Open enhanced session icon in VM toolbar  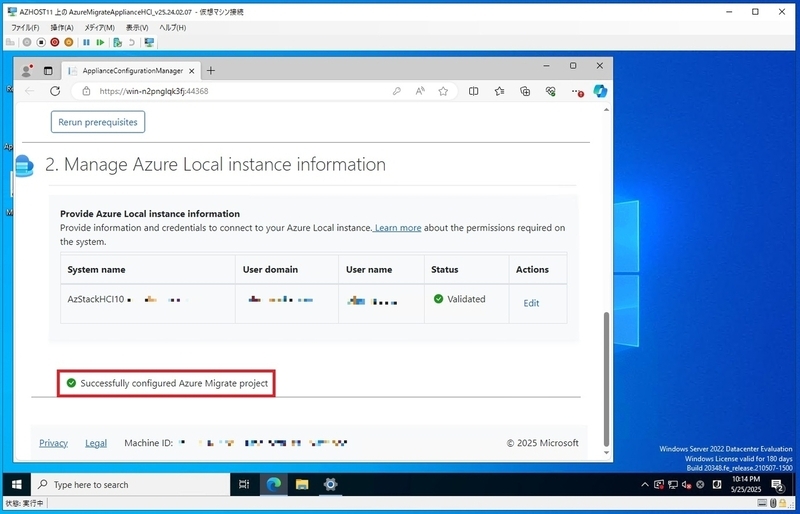point(149,42)
